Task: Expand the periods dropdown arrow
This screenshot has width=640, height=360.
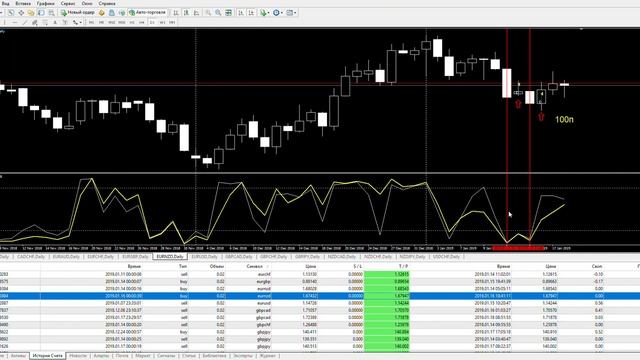Action: coord(282,13)
